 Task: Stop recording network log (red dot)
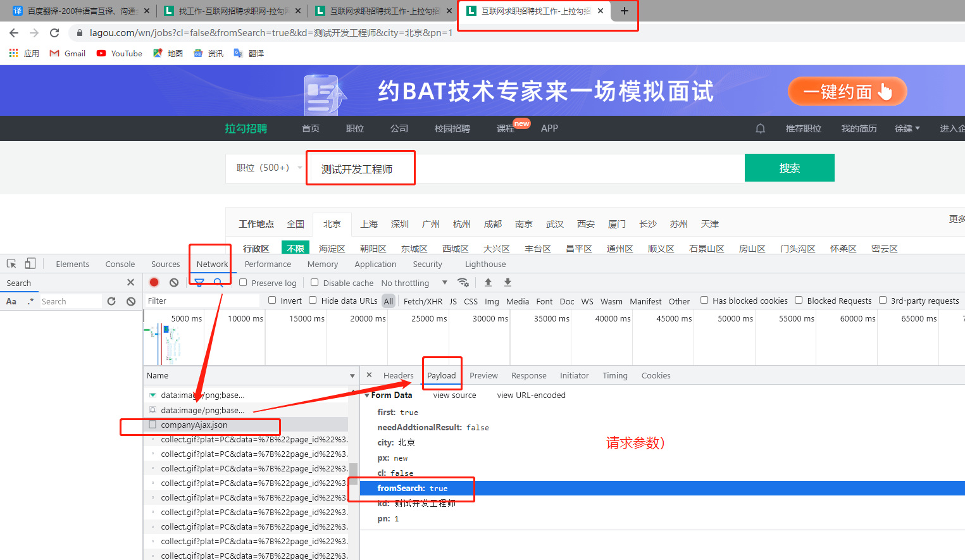[x=154, y=282]
